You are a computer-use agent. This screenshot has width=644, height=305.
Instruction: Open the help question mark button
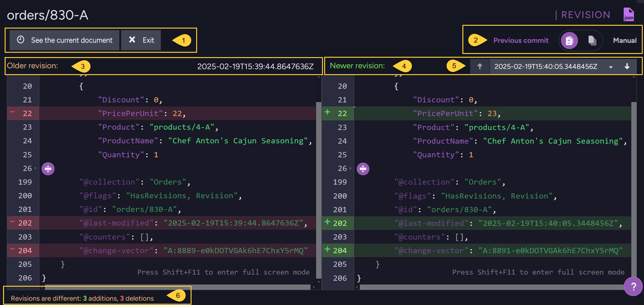[633, 286]
